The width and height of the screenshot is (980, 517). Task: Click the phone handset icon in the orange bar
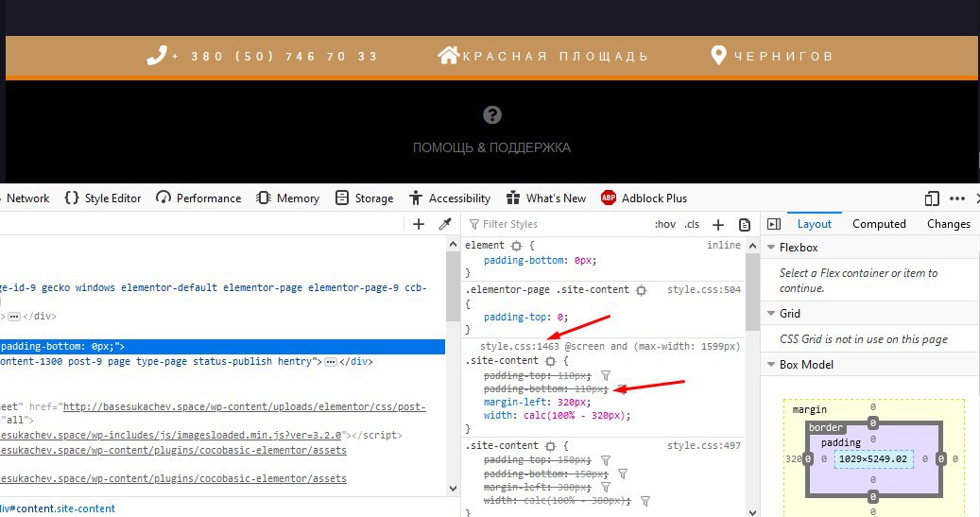(x=156, y=56)
